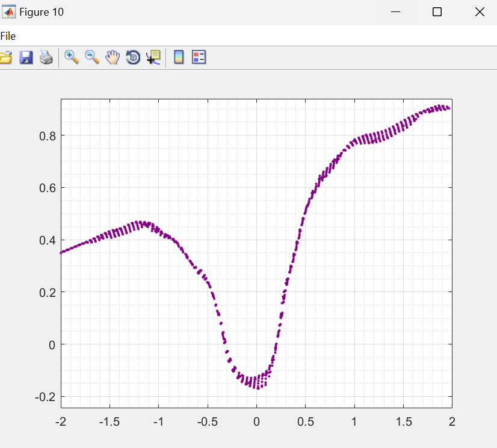Image resolution: width=497 pixels, height=448 pixels.
Task: Close the Figure 10 window
Action: pyautogui.click(x=480, y=12)
